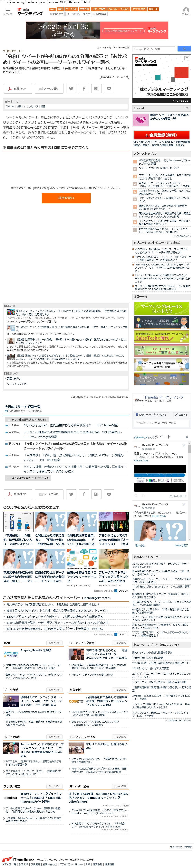Image resolution: width=194 pixels, height=868 pixels.
Task: Click the サイトマップ footer link
Action: click(x=176, y=847)
